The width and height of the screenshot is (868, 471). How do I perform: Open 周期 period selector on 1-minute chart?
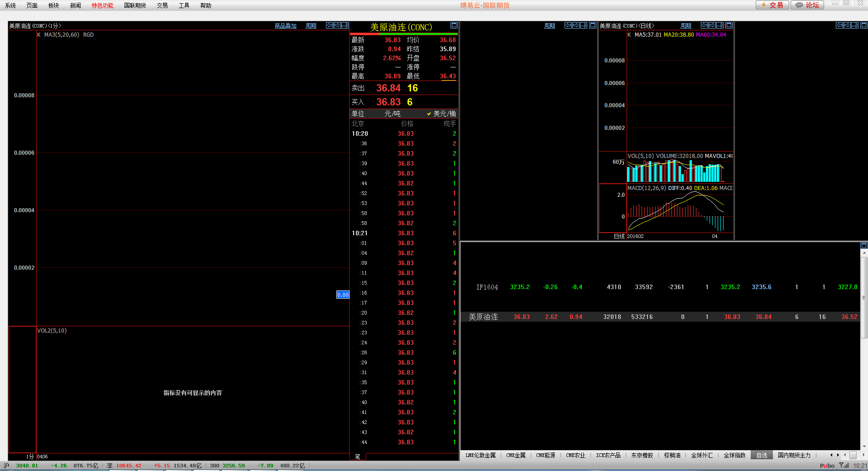click(311, 26)
